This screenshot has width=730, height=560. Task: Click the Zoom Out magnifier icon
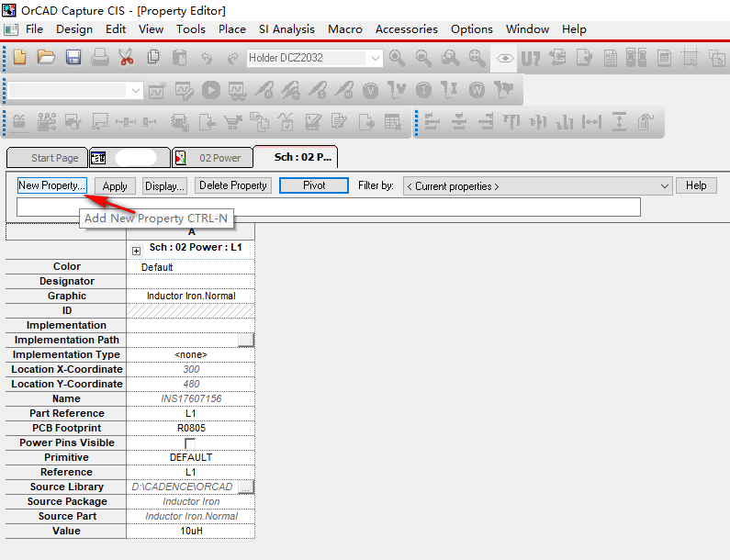point(423,58)
